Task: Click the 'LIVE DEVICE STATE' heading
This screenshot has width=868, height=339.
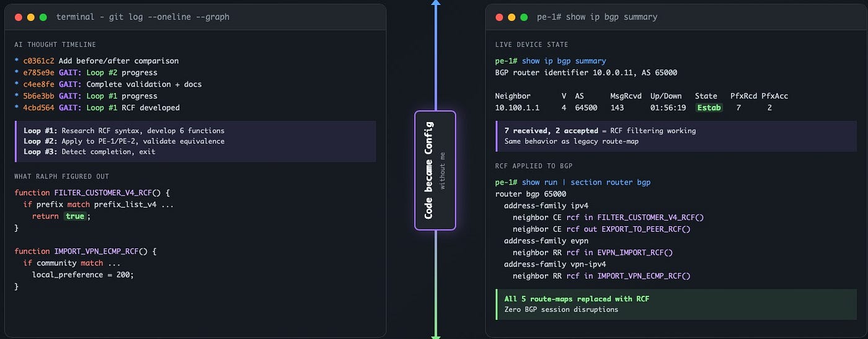Action: 531,45
